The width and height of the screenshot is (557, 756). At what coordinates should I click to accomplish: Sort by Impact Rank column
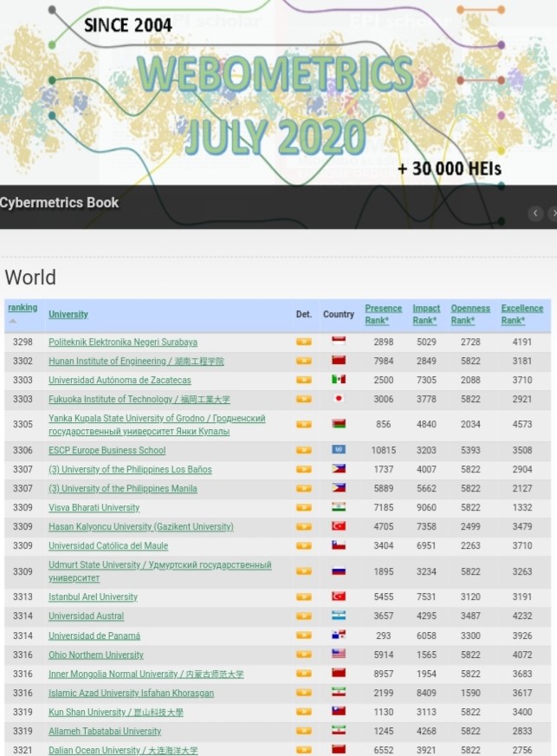tap(426, 314)
